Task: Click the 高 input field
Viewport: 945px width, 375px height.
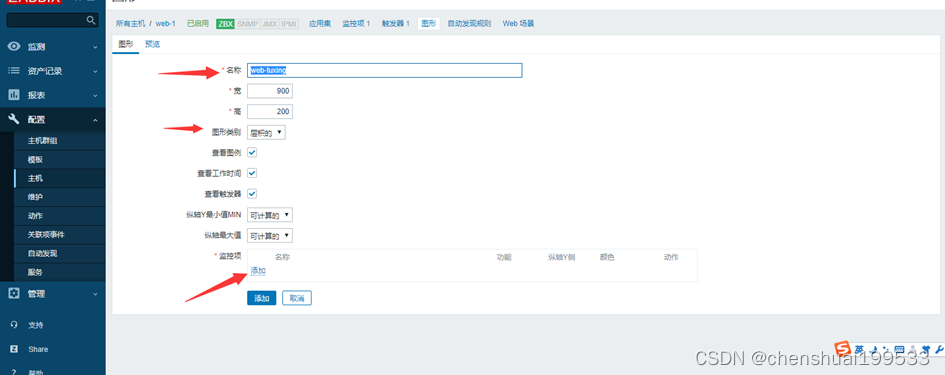Action: pos(270,112)
